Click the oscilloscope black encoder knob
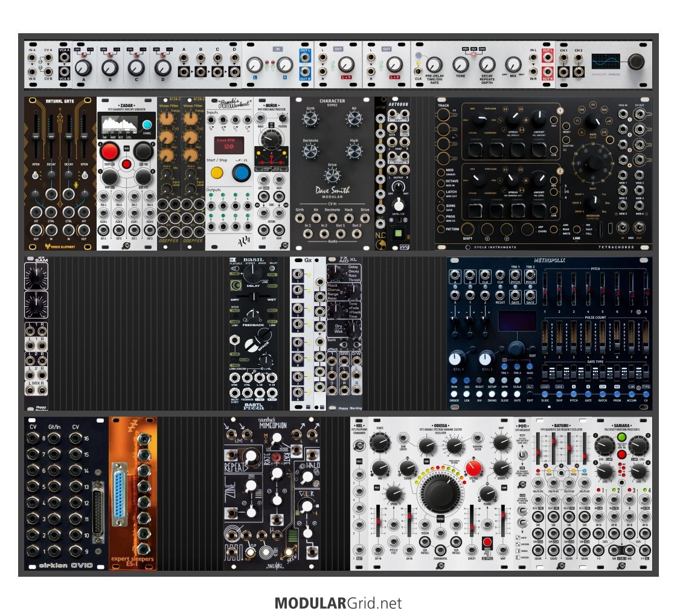The width and height of the screenshot is (677, 616). pyautogui.click(x=635, y=61)
